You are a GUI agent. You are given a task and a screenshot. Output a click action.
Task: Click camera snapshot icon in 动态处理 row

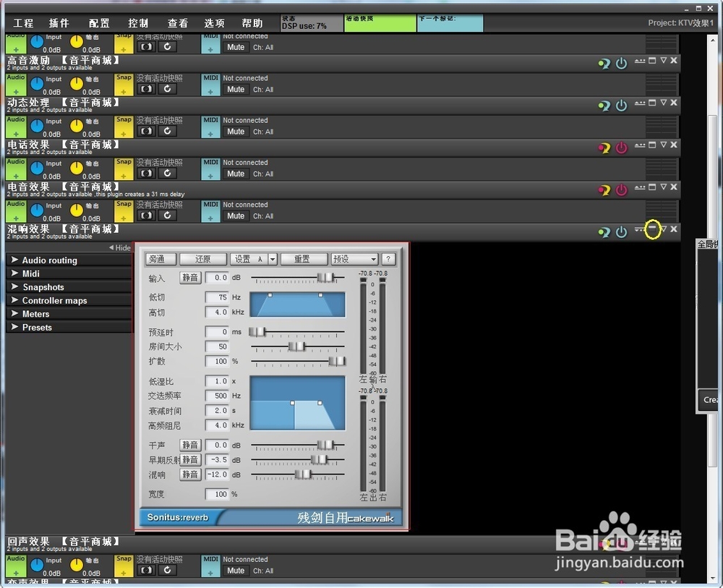pyautogui.click(x=146, y=131)
